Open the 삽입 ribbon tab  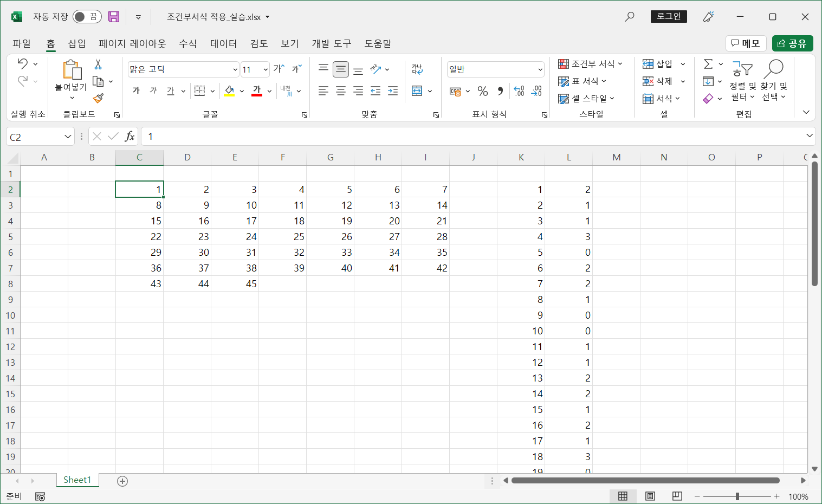click(77, 43)
